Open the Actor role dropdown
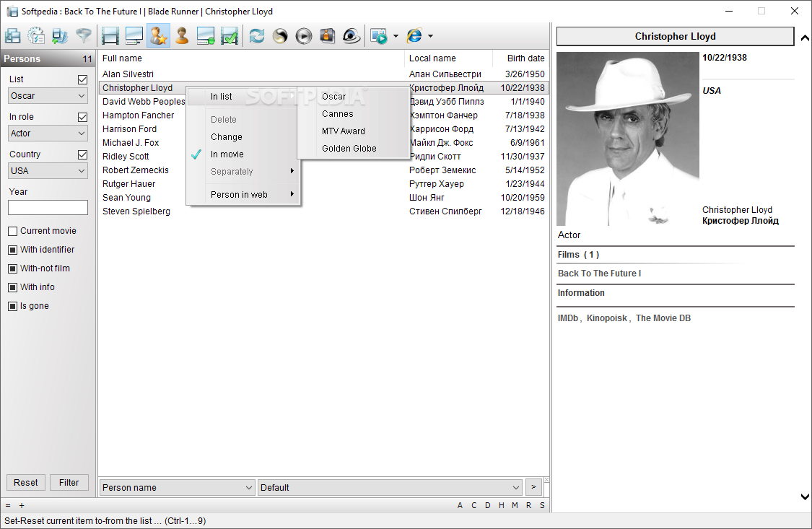 pos(48,133)
